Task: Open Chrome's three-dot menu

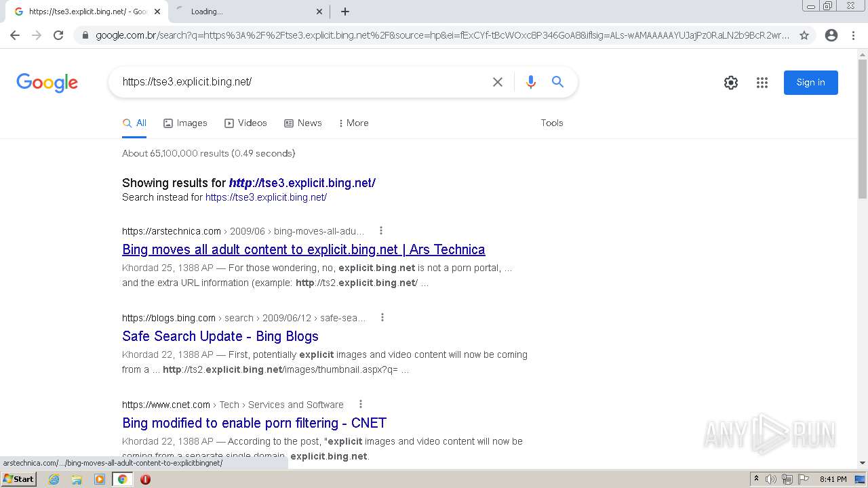Action: click(853, 35)
